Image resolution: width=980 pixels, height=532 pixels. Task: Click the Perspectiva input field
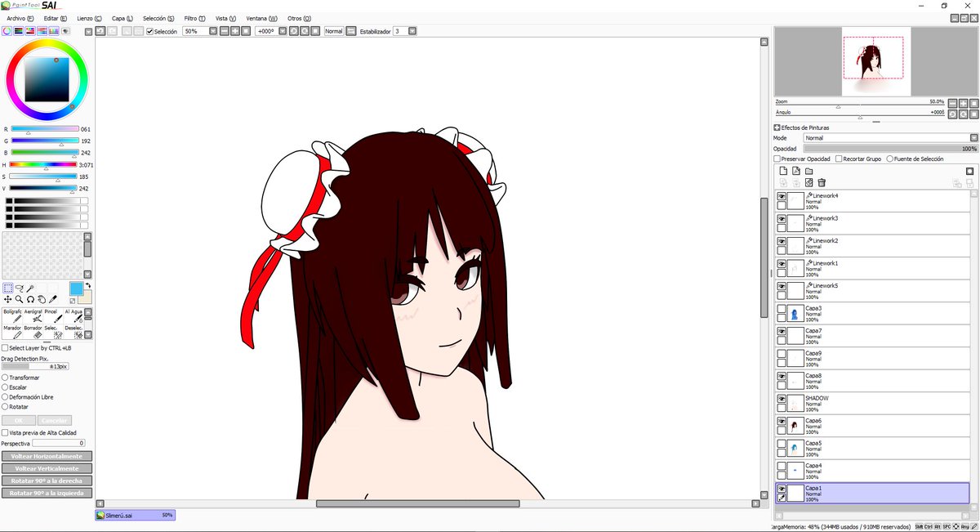tap(58, 443)
